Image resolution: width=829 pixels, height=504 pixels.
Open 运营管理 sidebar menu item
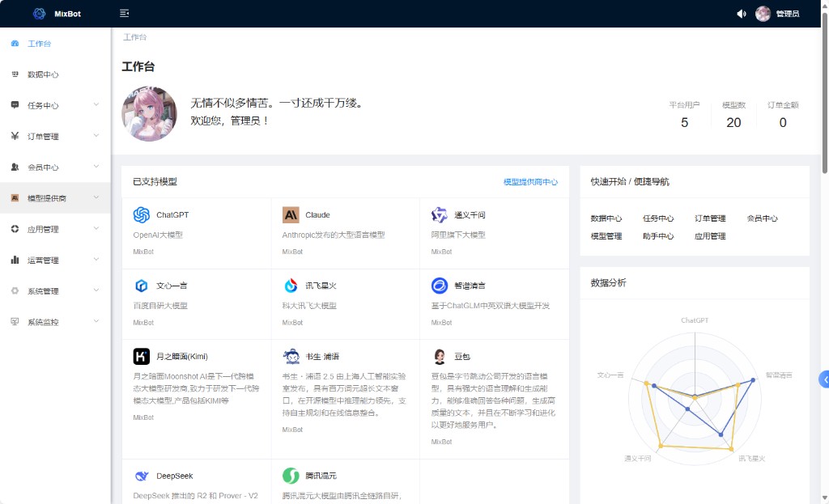55,260
